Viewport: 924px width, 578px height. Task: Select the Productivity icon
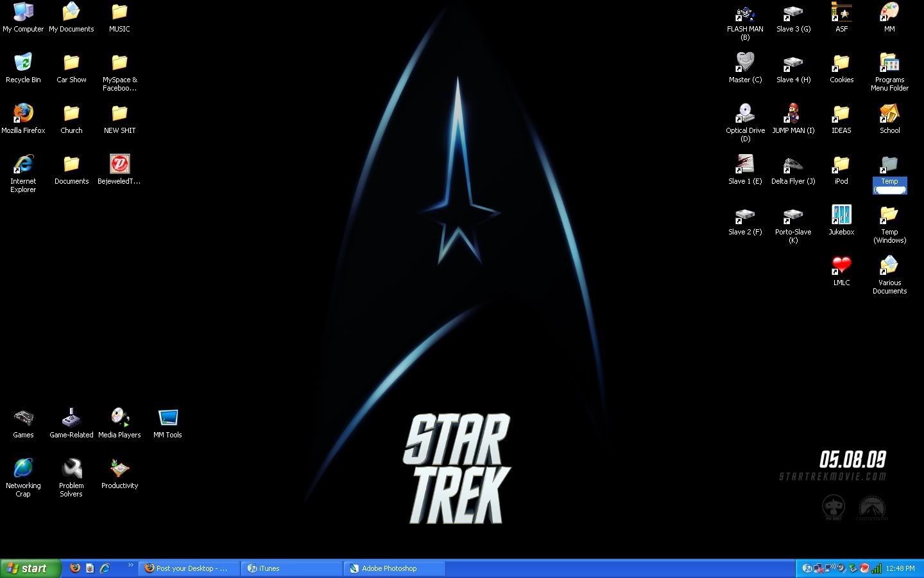point(119,474)
